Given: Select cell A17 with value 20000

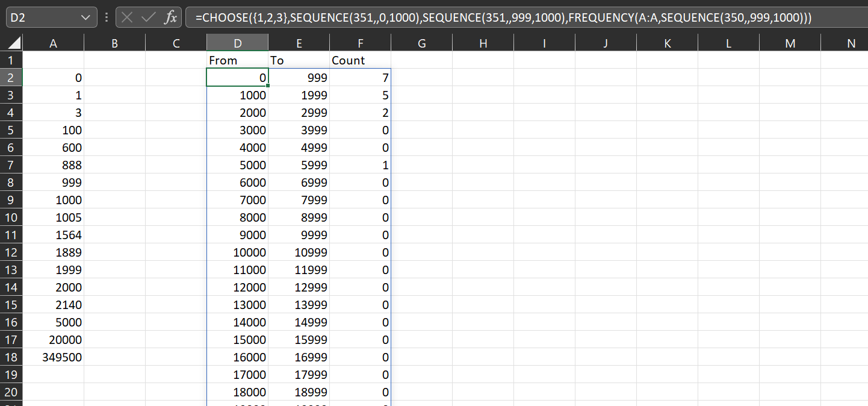Looking at the screenshot, I should (54, 340).
